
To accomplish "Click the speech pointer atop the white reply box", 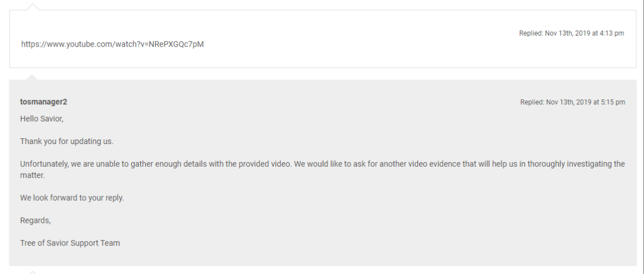I will 34,6.
